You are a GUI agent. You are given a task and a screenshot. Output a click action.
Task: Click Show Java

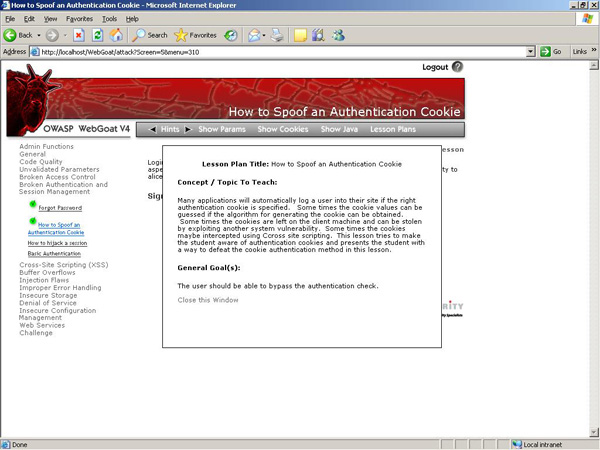click(x=339, y=129)
